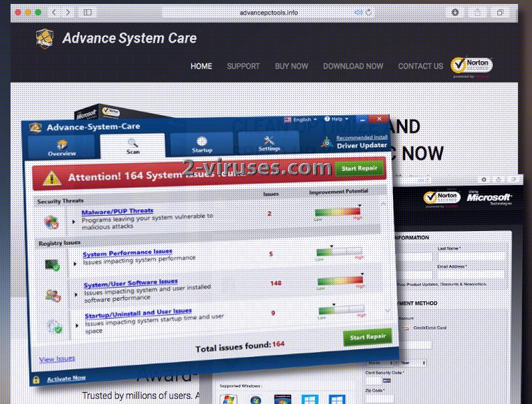The height and width of the screenshot is (404, 532).
Task: Click Start Repair in the red banner
Action: click(x=359, y=168)
